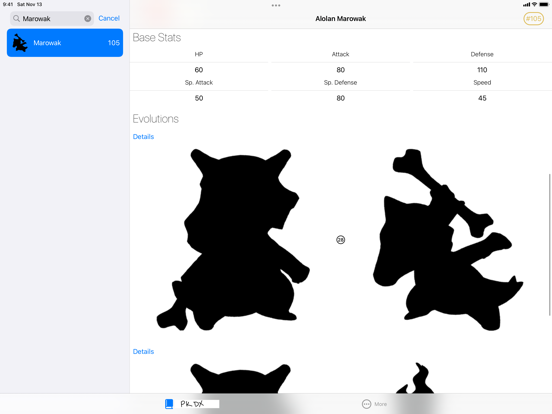Click the Attack value 80
The height and width of the screenshot is (414, 552).
340,70
